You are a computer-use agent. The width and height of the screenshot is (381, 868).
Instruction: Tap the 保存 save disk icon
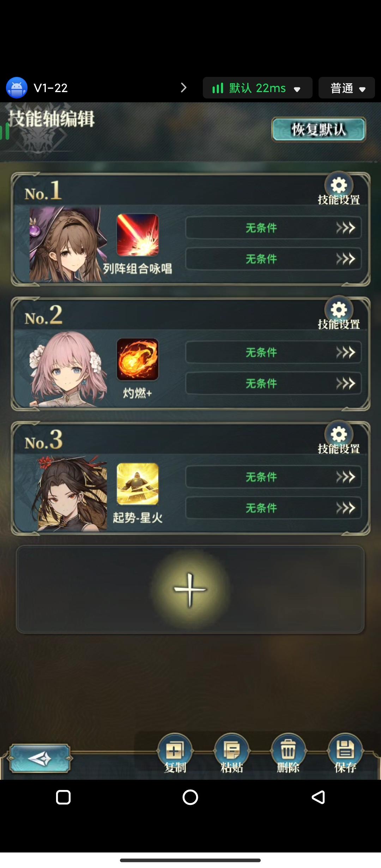345,750
